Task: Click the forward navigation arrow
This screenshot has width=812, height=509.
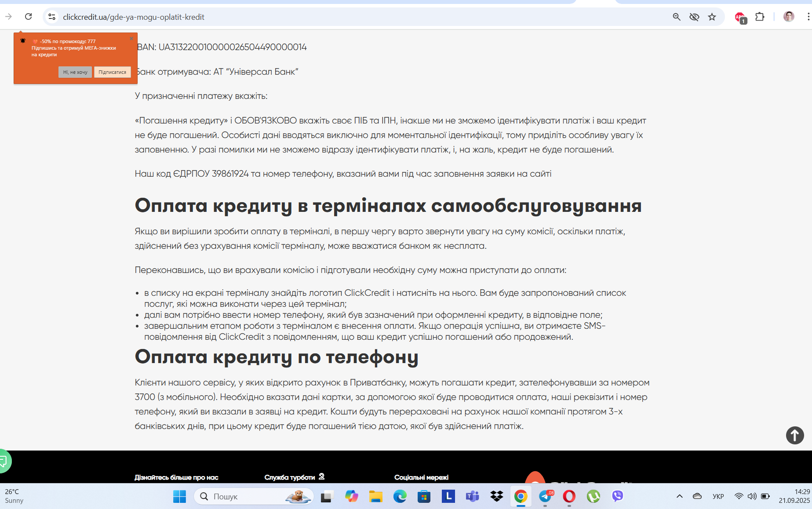Action: (8, 17)
